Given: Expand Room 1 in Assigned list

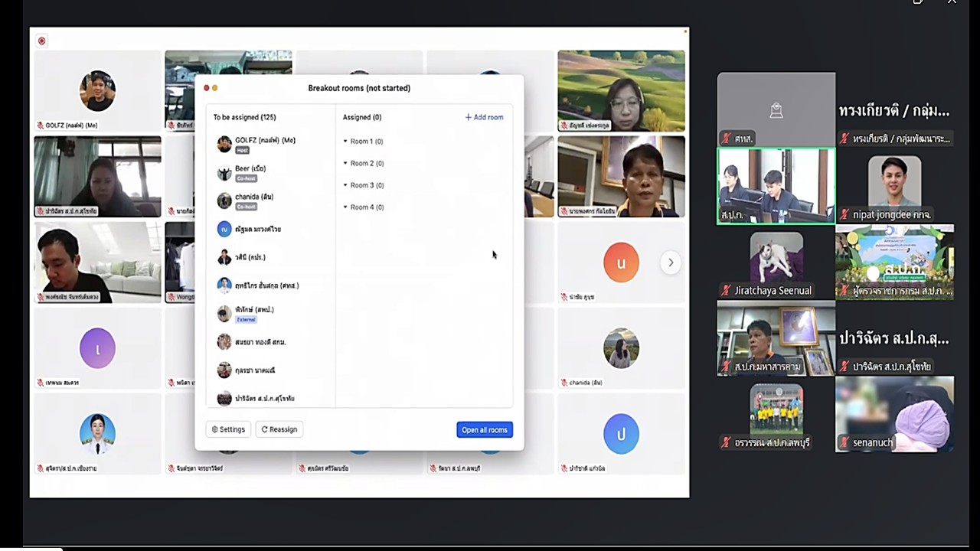Looking at the screenshot, I should point(363,142).
